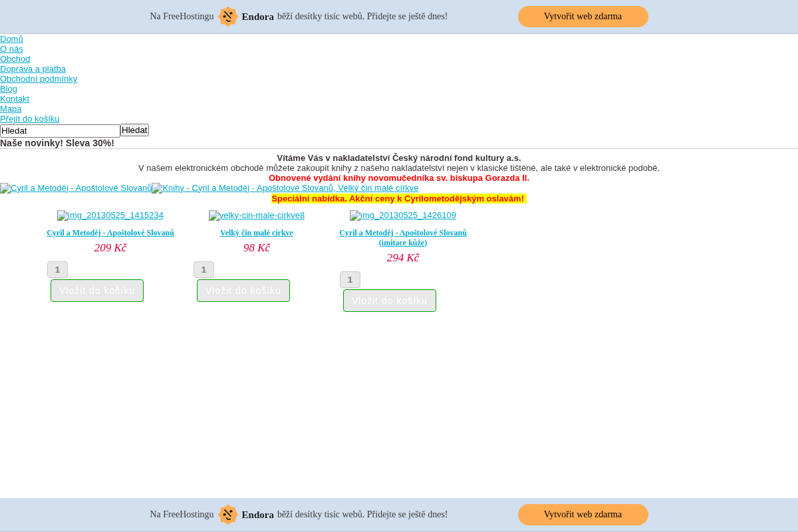Open the Obchod menu link

click(15, 59)
